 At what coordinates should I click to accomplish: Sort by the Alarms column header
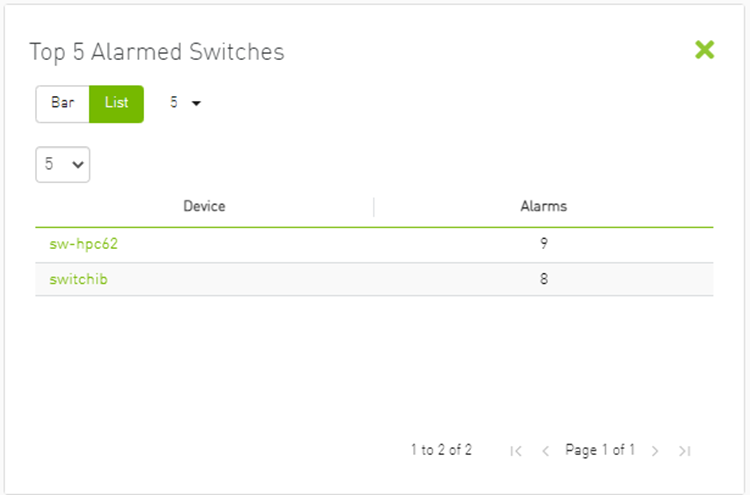[x=543, y=207]
